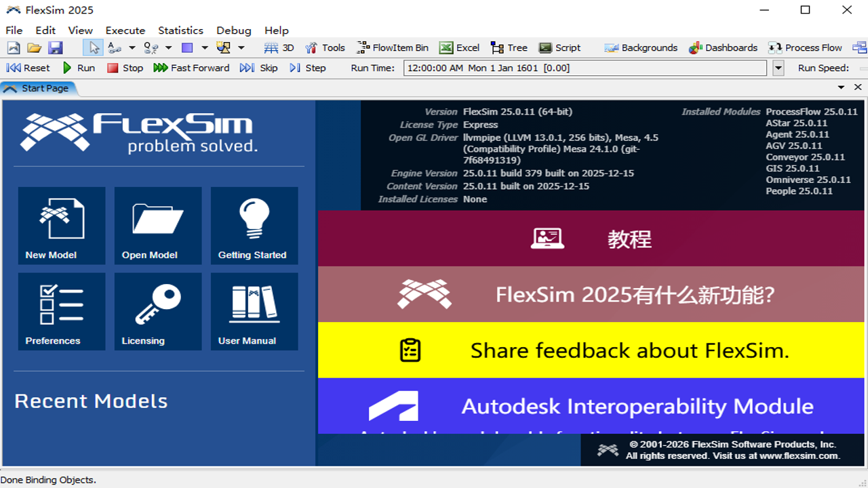Open the Script console
868x488 pixels.
[x=559, y=48]
